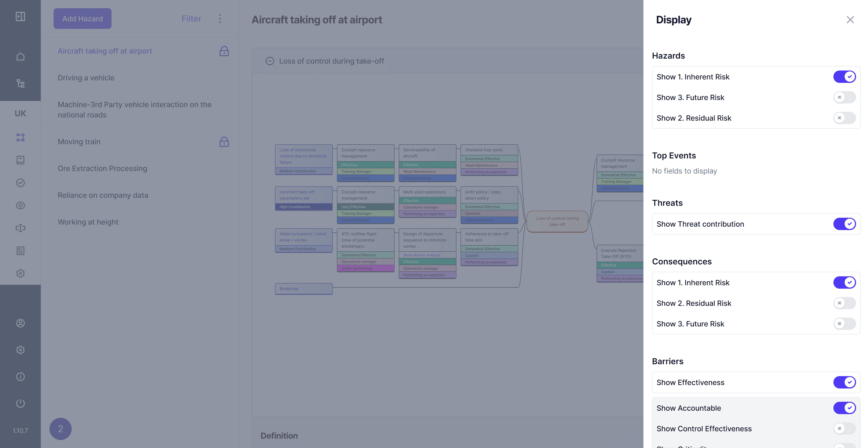This screenshot has width=868, height=448.
Task: Open the hierarchy tree icon in sidebar
Action: click(20, 83)
